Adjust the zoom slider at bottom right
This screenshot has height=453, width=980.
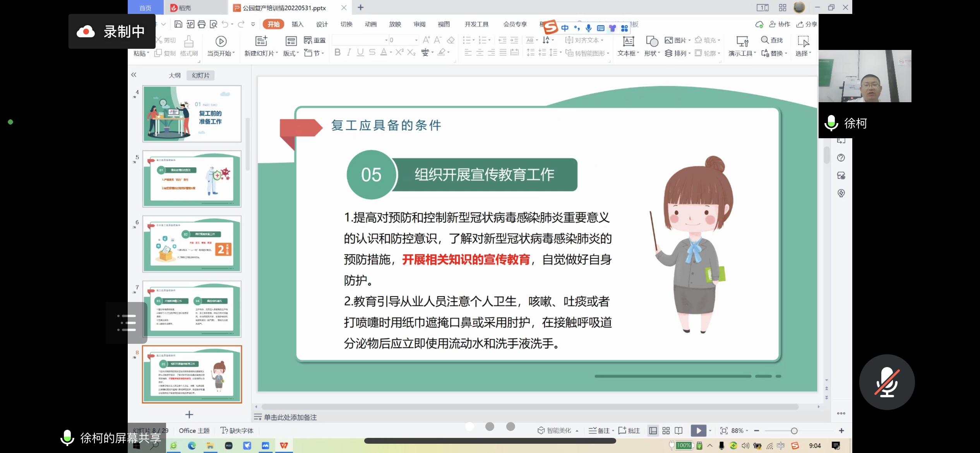click(x=793, y=430)
